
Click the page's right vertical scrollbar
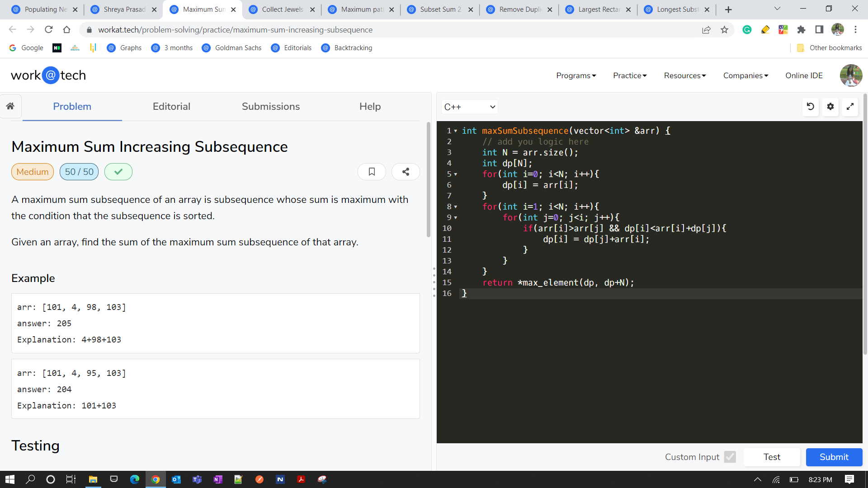tap(865, 224)
